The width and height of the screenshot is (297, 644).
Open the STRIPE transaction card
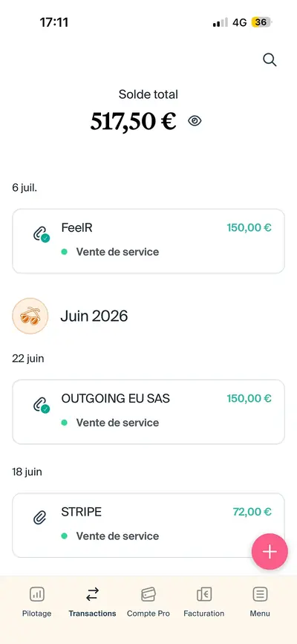point(148,525)
